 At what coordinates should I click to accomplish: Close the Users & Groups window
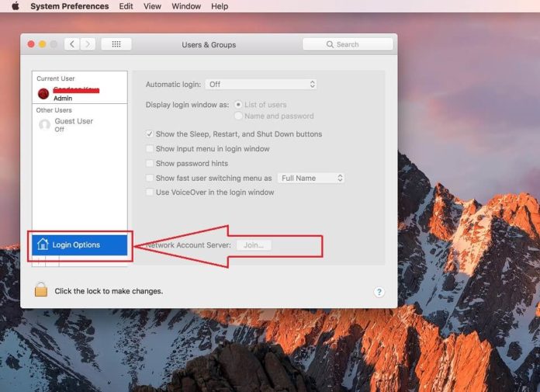coord(31,44)
